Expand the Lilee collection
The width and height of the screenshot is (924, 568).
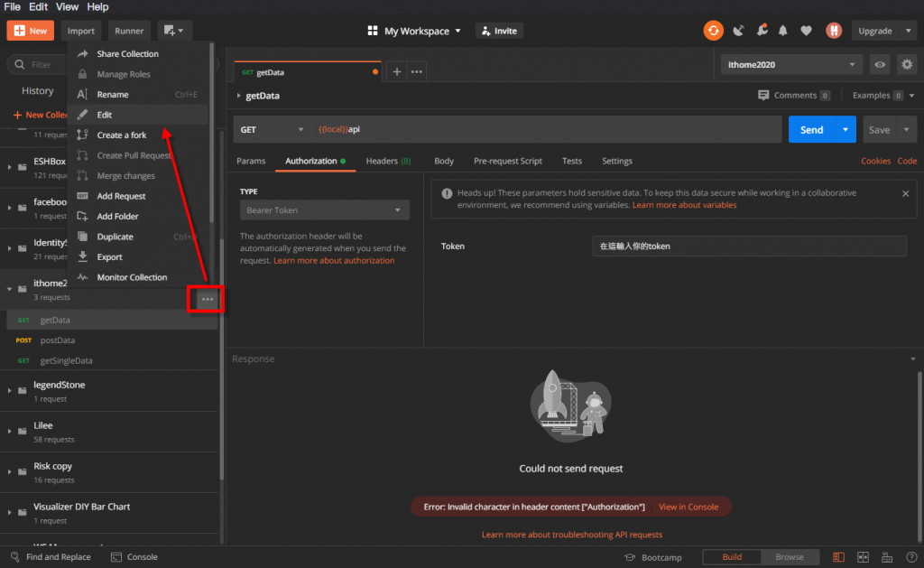point(9,431)
